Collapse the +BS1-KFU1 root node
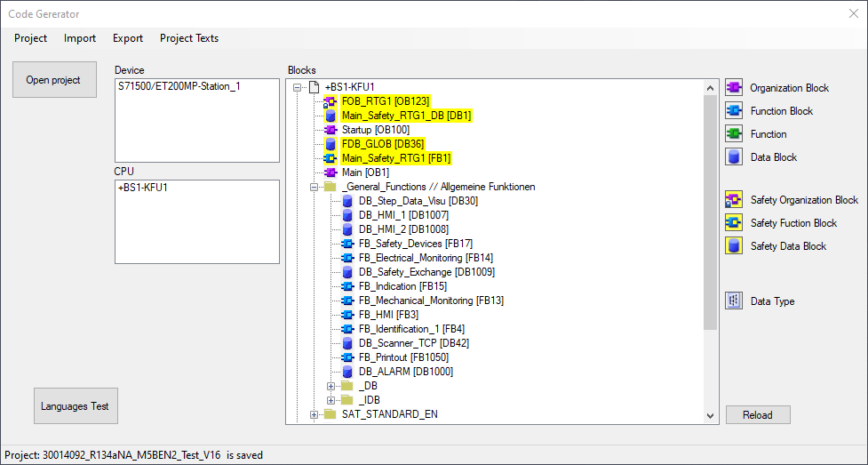This screenshot has width=868, height=465. tap(297, 87)
